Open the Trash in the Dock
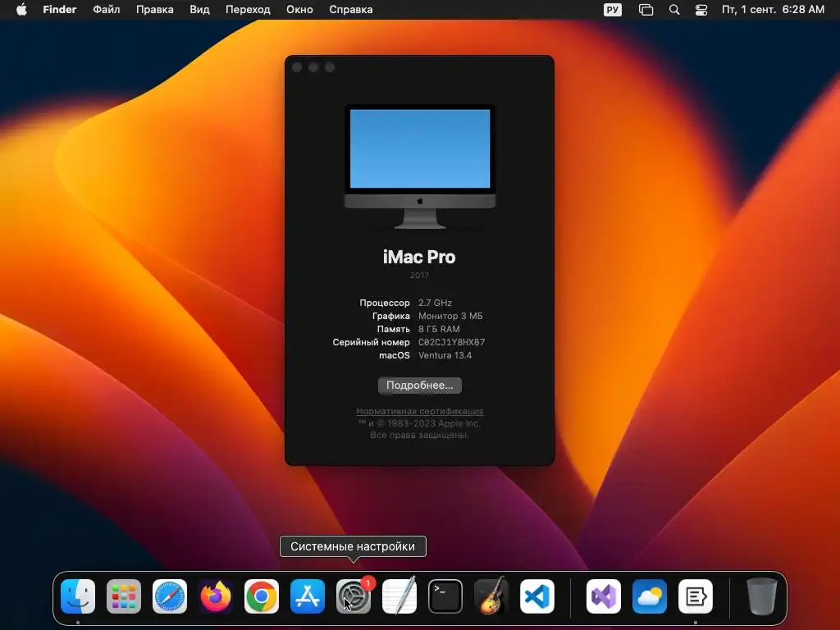Image resolution: width=840 pixels, height=630 pixels. click(x=762, y=596)
